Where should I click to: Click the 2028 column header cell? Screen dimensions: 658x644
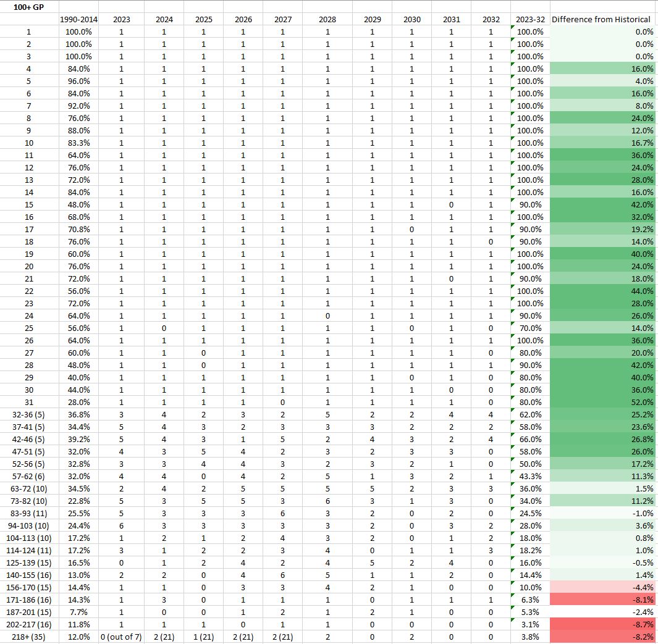point(327,19)
